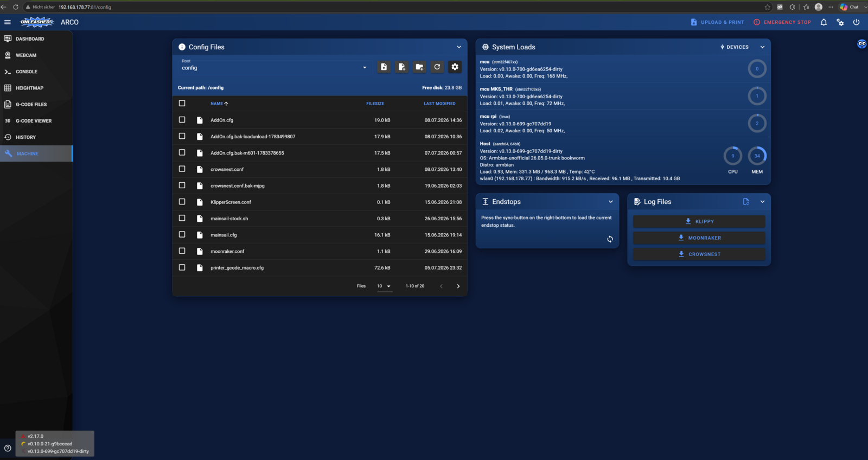Go to next page of files
This screenshot has width=868, height=460.
(458, 286)
